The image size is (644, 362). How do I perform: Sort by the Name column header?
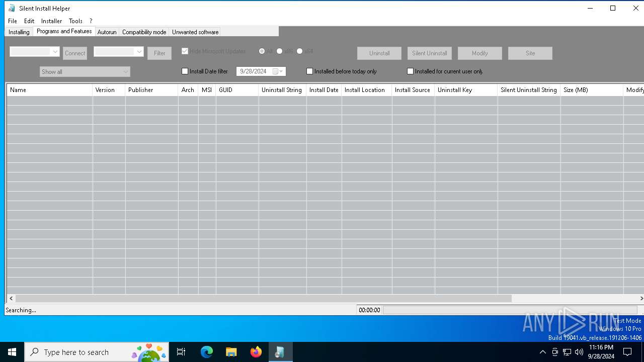[50, 90]
